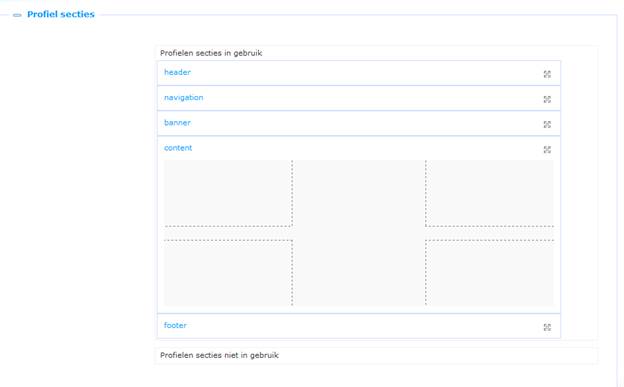
Task: Click the Profielen secties niet in gebruik box
Action: point(376,356)
